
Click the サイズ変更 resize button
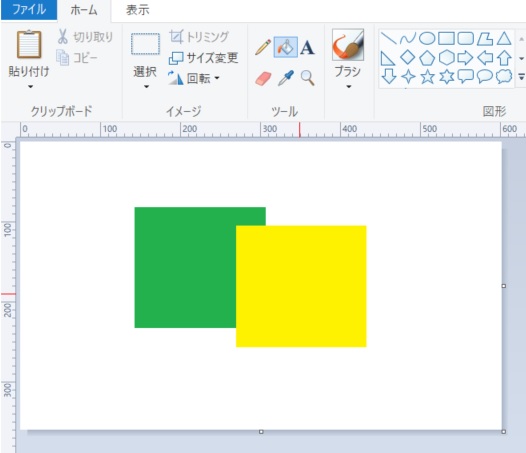(x=203, y=58)
